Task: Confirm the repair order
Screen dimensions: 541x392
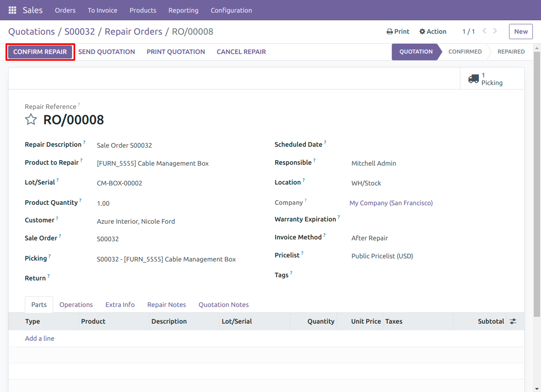Action: tap(40, 52)
